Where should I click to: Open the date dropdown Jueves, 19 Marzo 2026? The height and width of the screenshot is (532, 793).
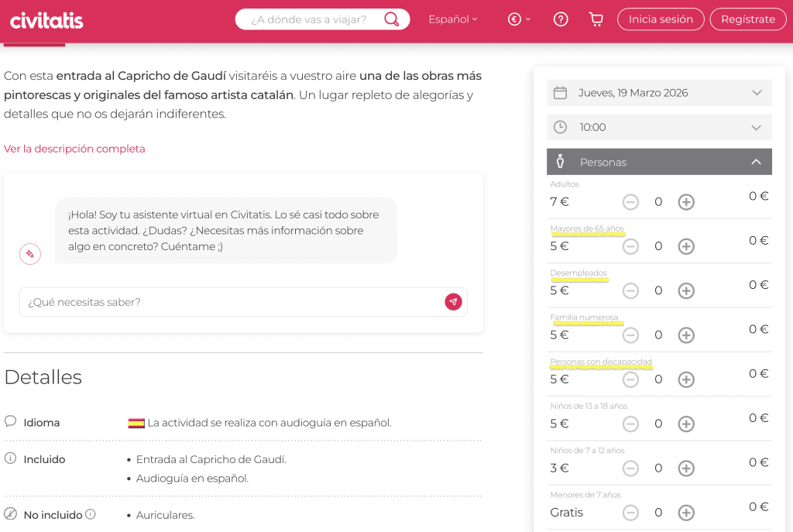click(x=659, y=93)
